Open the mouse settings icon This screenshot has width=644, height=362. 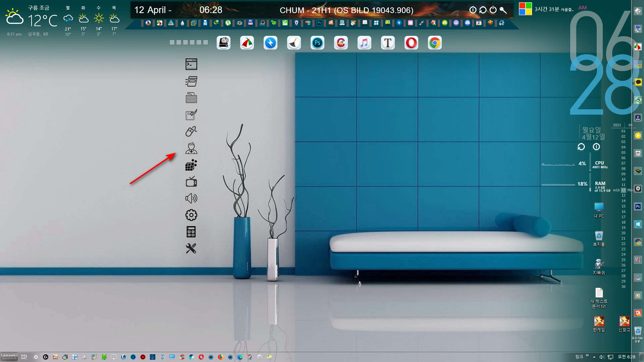pyautogui.click(x=191, y=131)
